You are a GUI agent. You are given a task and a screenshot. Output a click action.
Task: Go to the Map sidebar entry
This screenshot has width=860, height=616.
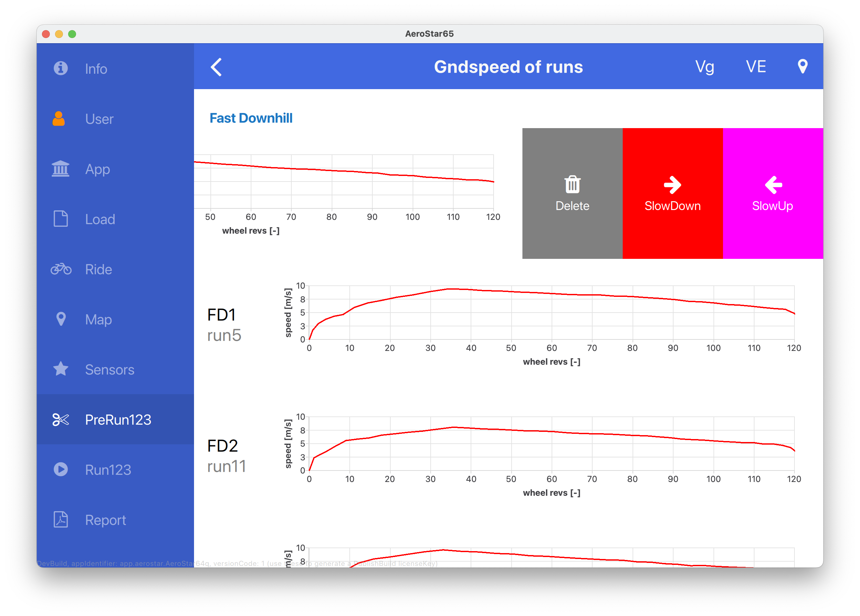coord(98,319)
